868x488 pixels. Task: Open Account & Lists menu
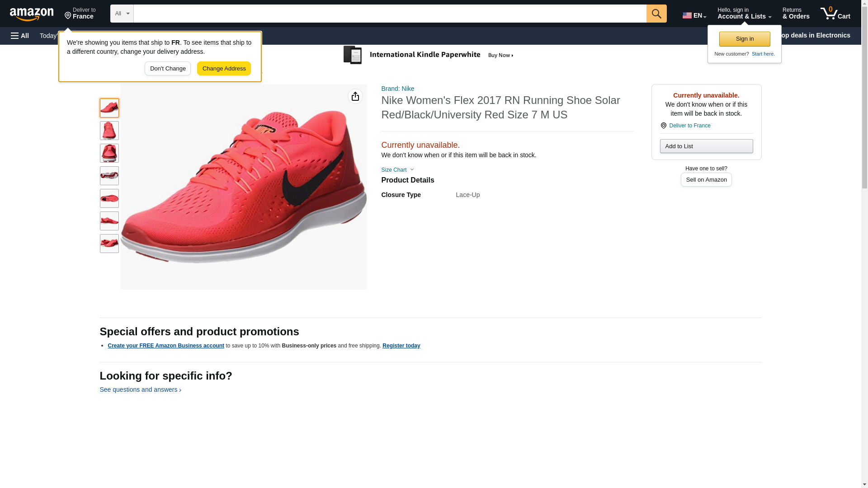click(744, 14)
